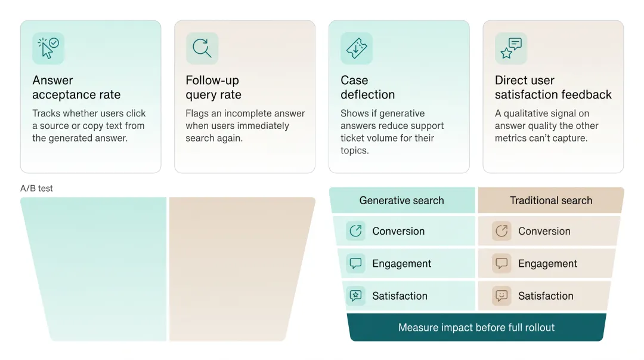Image resolution: width=644 pixels, height=360 pixels.
Task: Click the Case deflection card title
Action: (x=367, y=87)
